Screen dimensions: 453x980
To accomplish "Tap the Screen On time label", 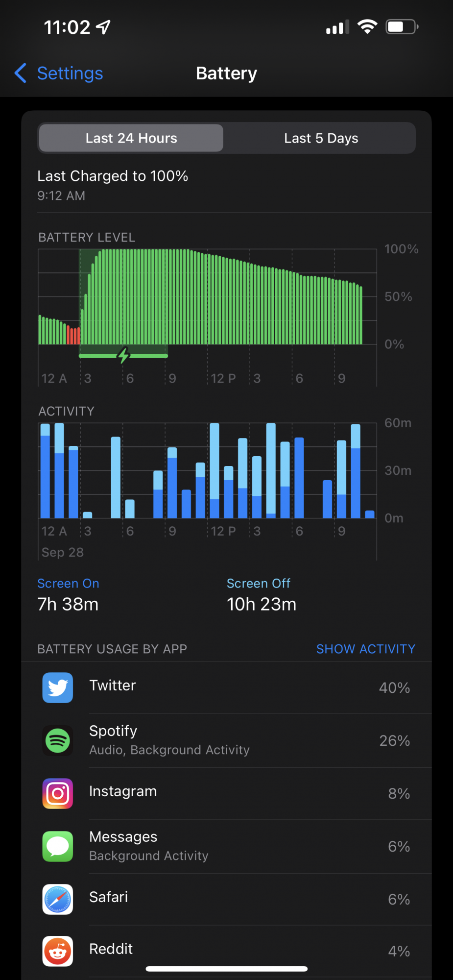I will coord(68,583).
